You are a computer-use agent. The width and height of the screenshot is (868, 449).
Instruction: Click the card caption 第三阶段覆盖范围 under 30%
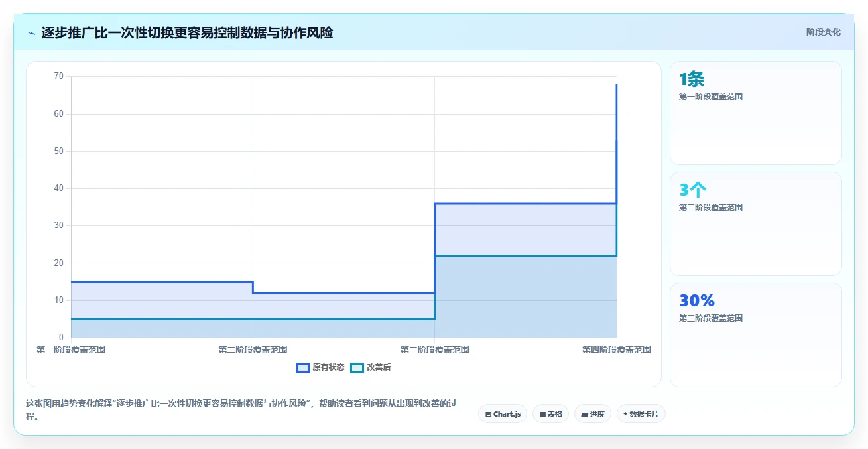[711, 318]
